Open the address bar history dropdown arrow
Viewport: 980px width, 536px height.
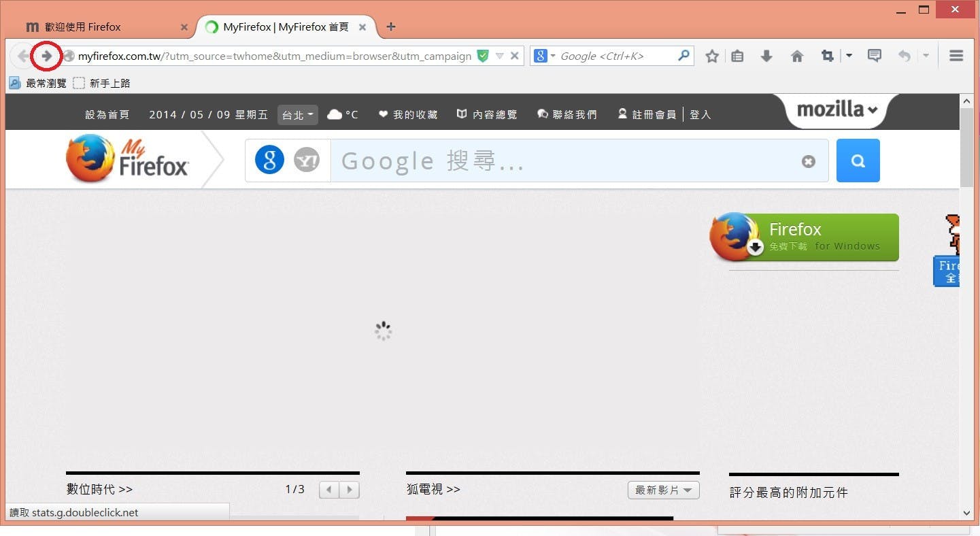click(500, 56)
